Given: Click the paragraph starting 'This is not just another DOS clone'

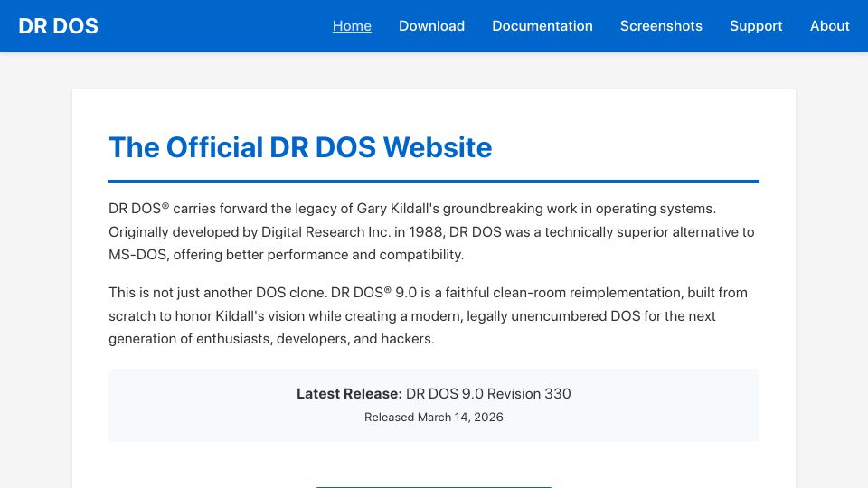Looking at the screenshot, I should (x=434, y=315).
